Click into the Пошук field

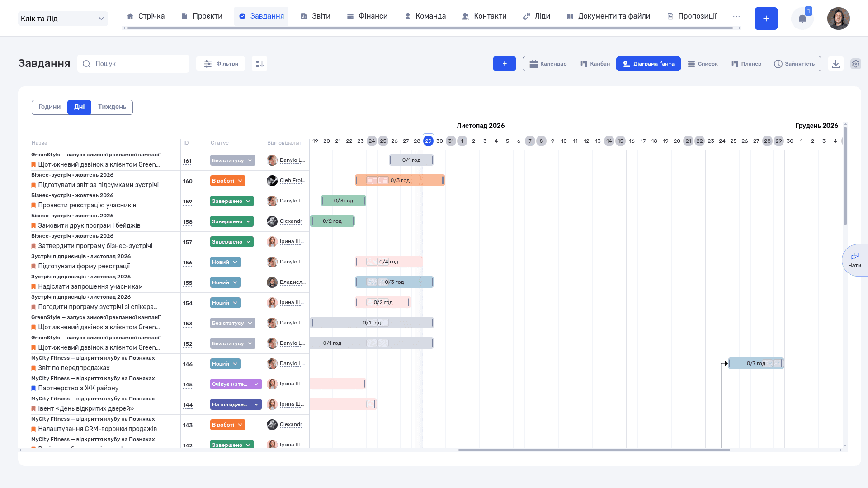tap(133, 64)
